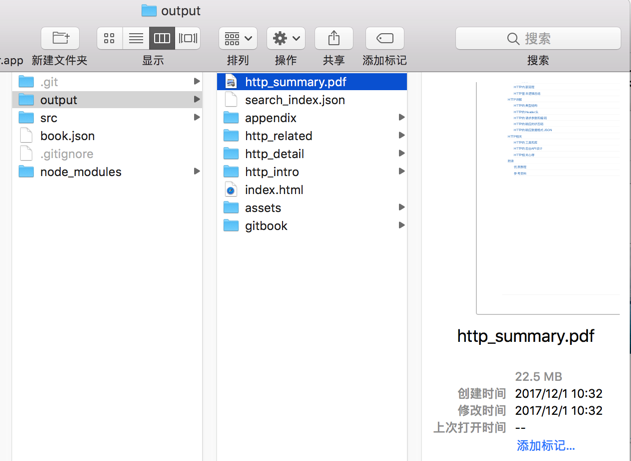Click the gitbook folder icon

pyautogui.click(x=231, y=226)
